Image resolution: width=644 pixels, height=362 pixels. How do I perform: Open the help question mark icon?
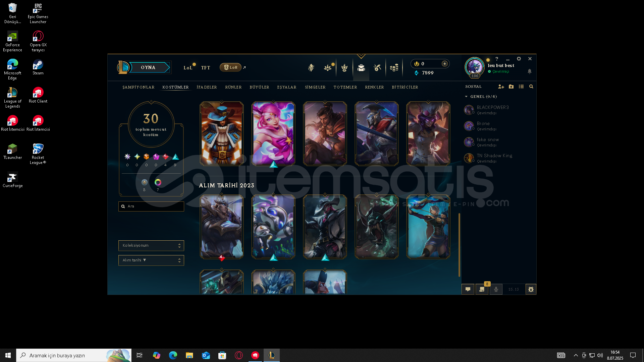(497, 59)
